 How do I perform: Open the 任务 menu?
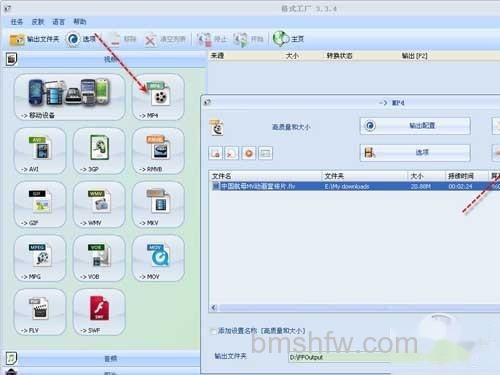tap(17, 22)
